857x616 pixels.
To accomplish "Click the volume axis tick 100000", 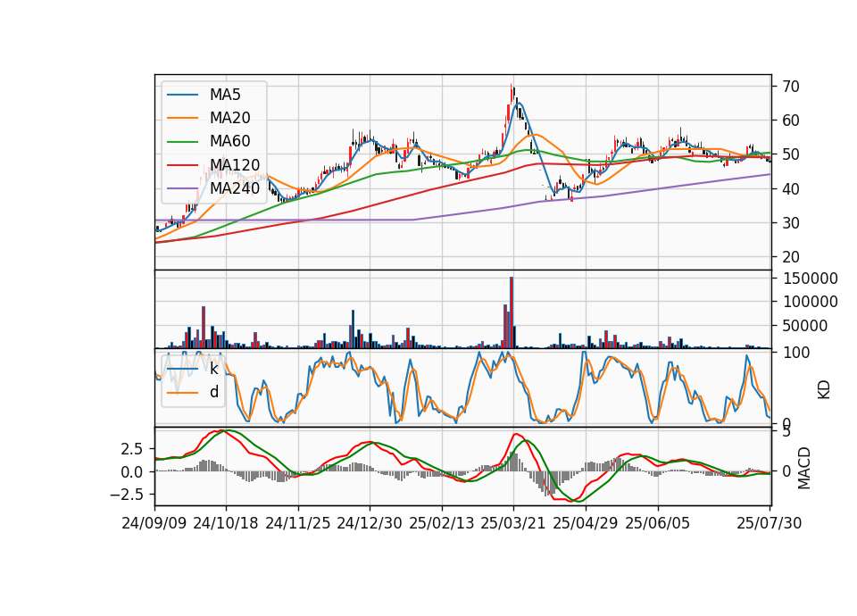I will coord(811,302).
